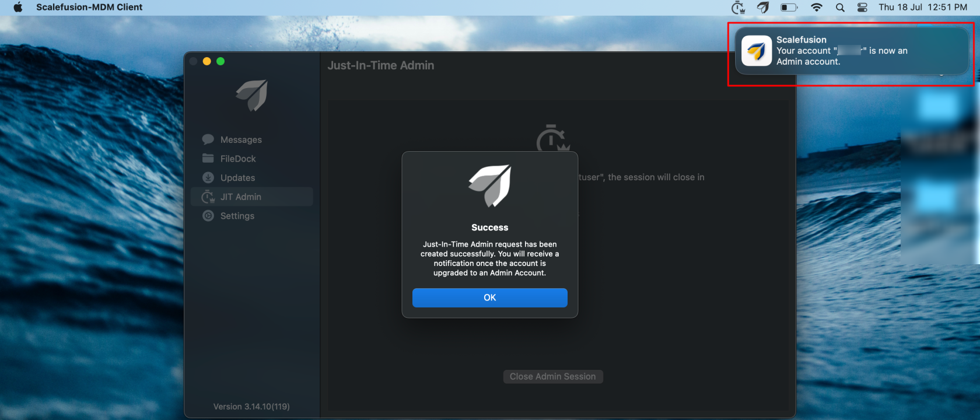The width and height of the screenshot is (980, 420).
Task: Open the Scalefusion-MDM Client menu
Action: tap(89, 7)
